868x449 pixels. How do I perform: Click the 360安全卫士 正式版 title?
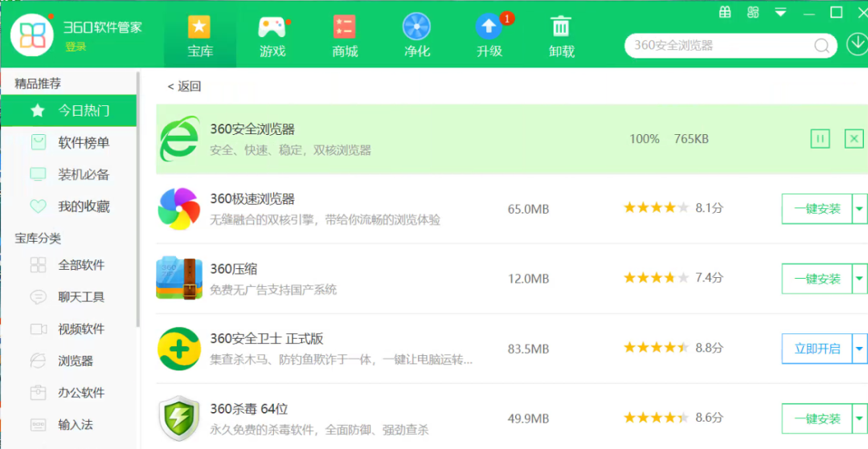click(267, 339)
